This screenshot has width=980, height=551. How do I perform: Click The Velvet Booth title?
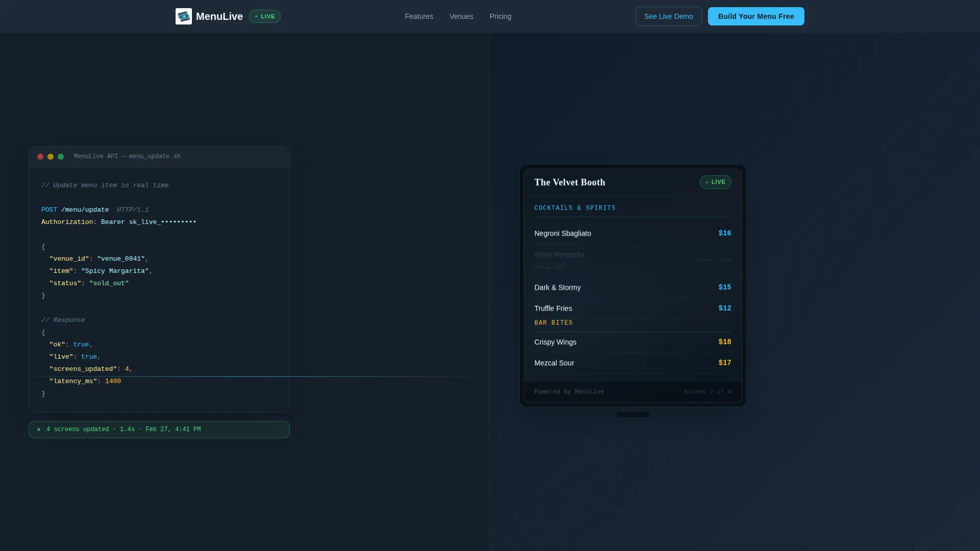[x=570, y=182]
